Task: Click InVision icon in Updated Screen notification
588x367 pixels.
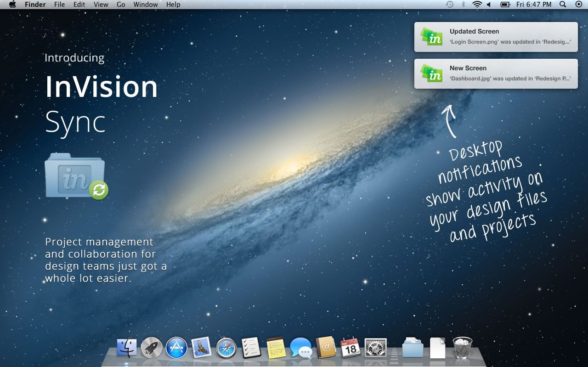Action: [x=432, y=37]
